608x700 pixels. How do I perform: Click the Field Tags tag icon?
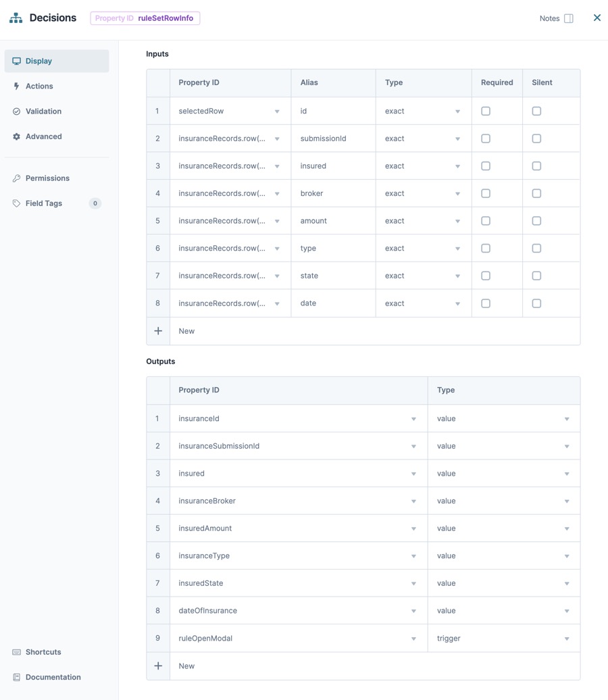click(16, 203)
